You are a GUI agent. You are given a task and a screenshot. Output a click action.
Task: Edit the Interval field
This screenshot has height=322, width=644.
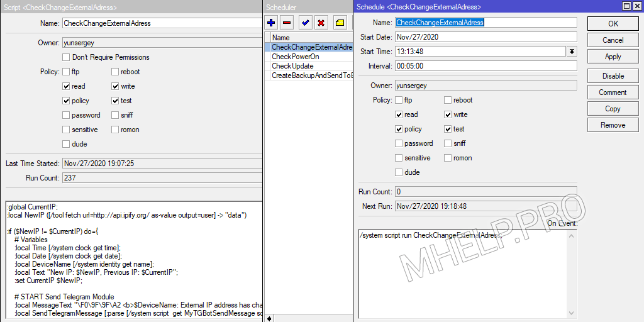486,65
